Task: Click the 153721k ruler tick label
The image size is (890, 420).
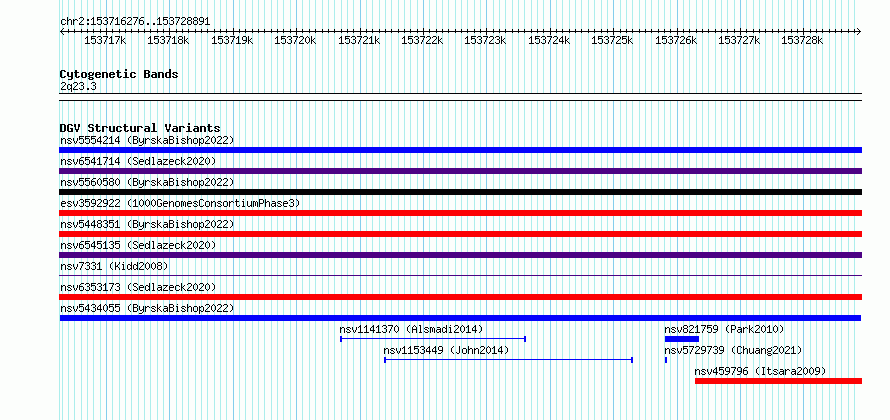Action: click(x=359, y=41)
